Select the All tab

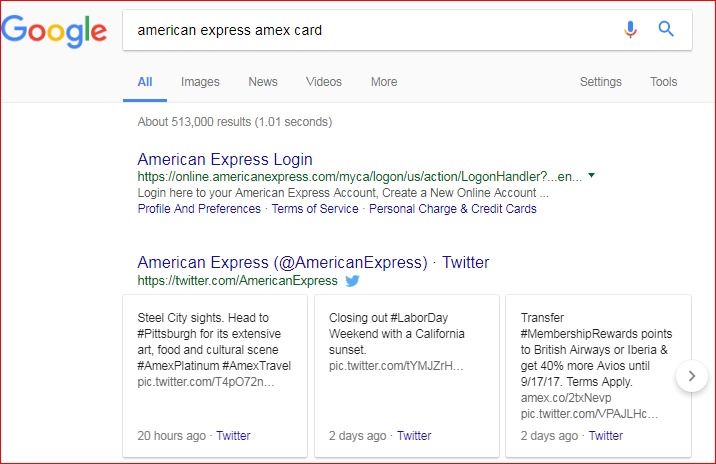coord(145,82)
